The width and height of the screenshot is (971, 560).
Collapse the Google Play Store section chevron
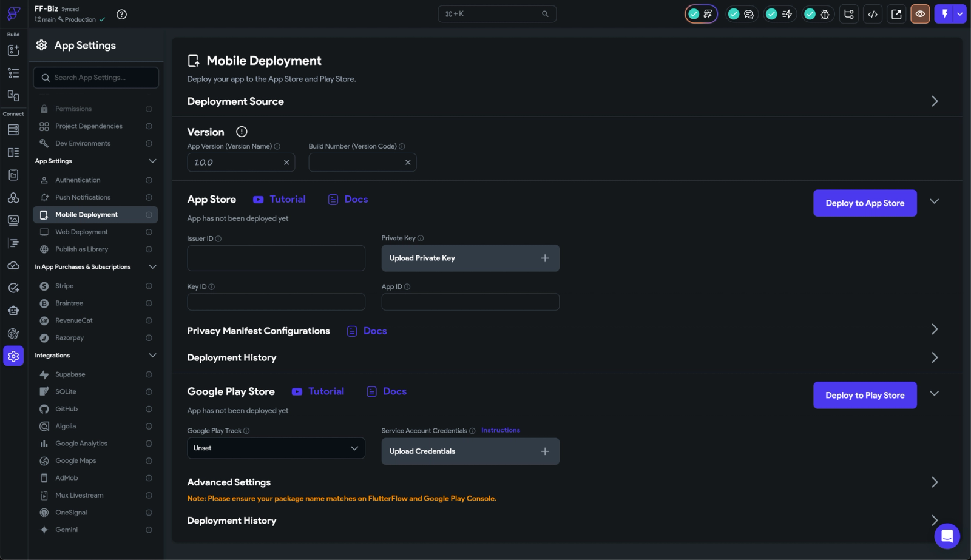(935, 393)
